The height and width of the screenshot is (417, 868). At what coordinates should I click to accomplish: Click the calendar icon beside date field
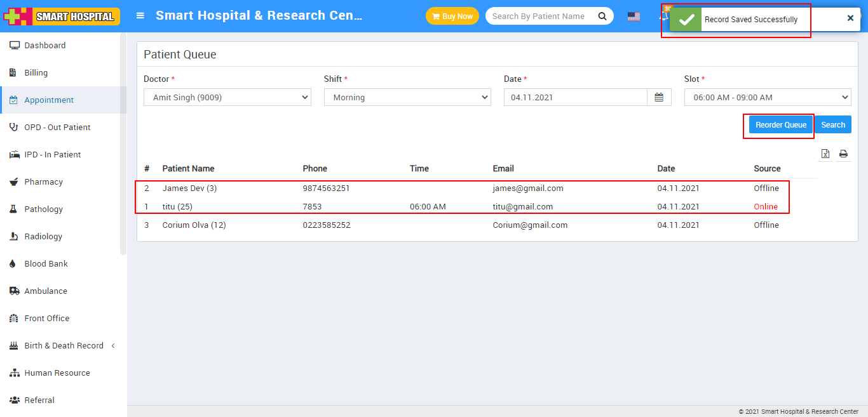coord(659,97)
